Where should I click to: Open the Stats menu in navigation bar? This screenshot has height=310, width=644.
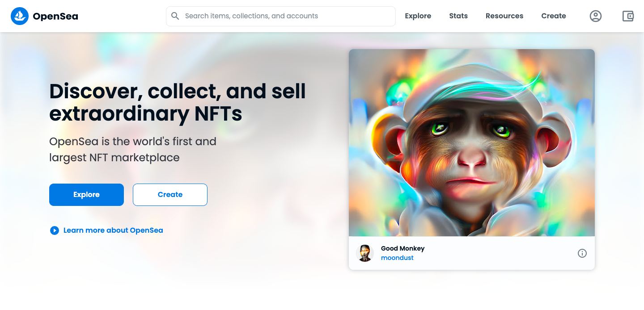tap(458, 16)
